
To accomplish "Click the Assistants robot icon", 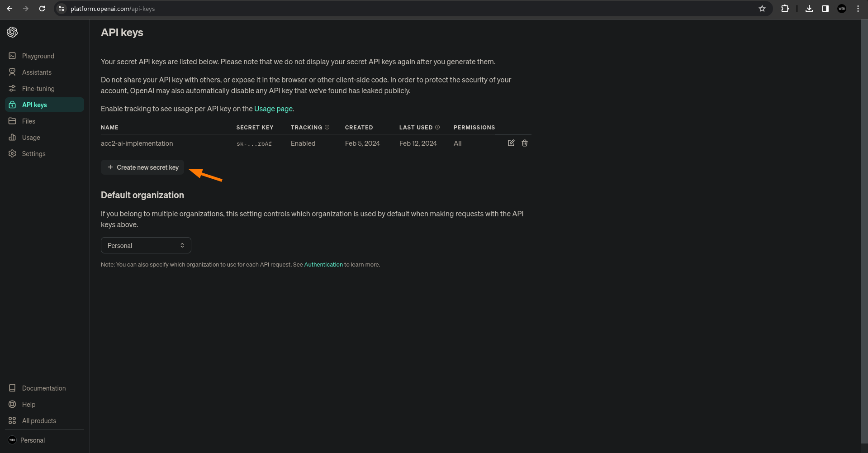I will point(12,72).
